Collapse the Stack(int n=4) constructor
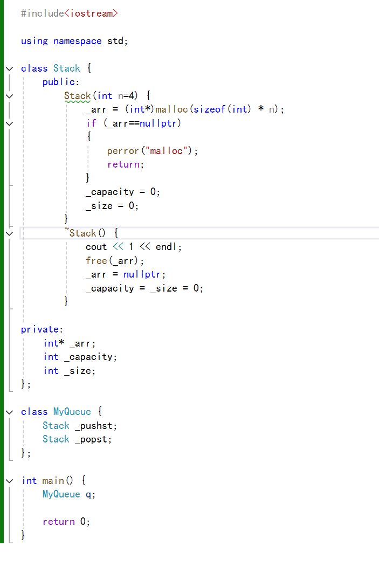Screen dimensions: 379x588 (9, 96)
